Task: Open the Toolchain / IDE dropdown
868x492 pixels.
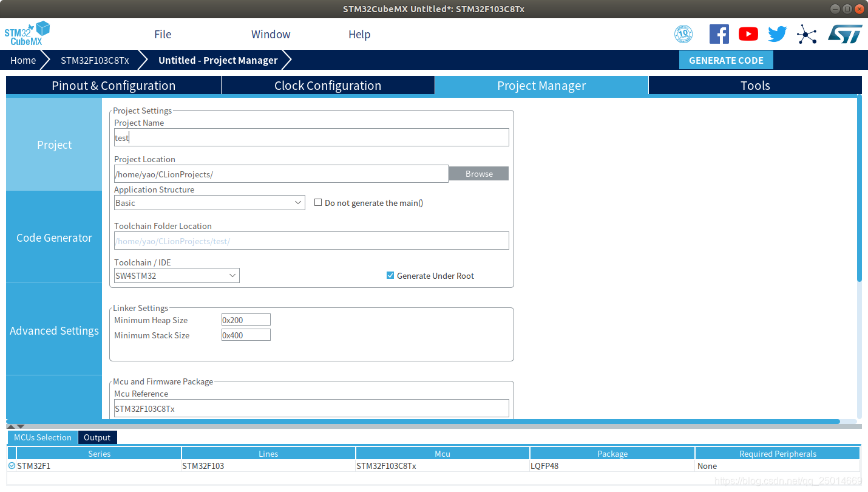Action: coord(177,275)
